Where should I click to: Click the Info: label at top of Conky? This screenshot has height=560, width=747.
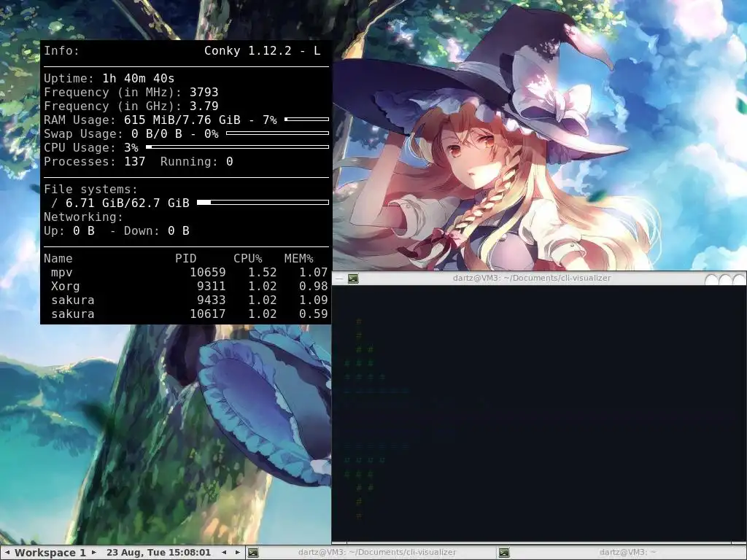(x=61, y=51)
